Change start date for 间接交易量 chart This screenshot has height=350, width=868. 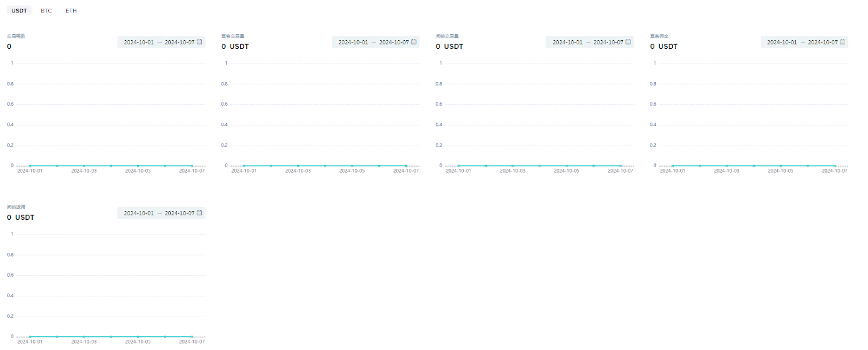[x=567, y=42]
